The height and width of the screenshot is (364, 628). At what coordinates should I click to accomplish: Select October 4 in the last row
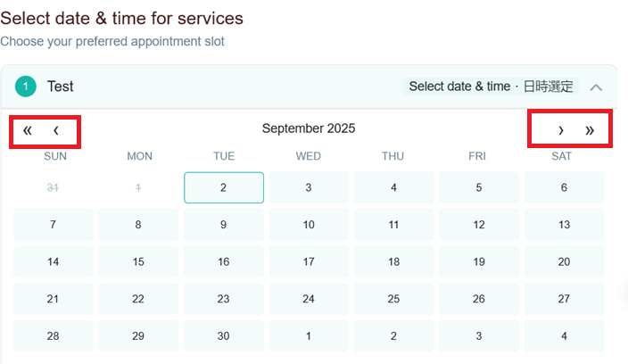[564, 336]
